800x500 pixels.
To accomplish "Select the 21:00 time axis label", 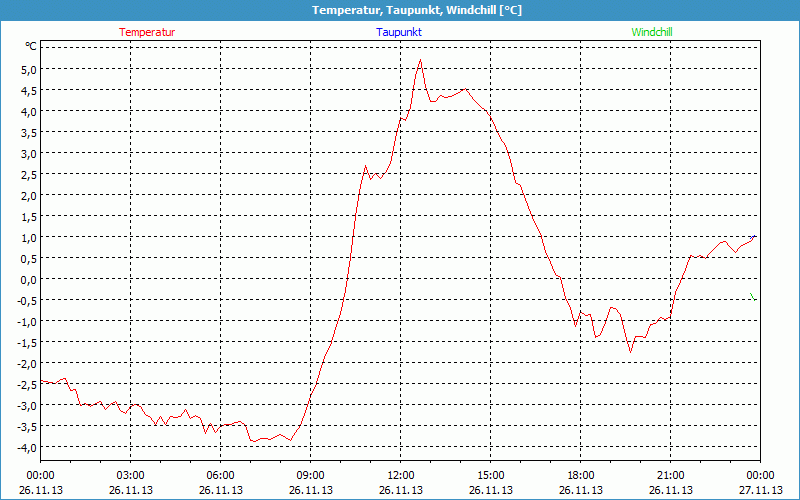I will [x=670, y=474].
